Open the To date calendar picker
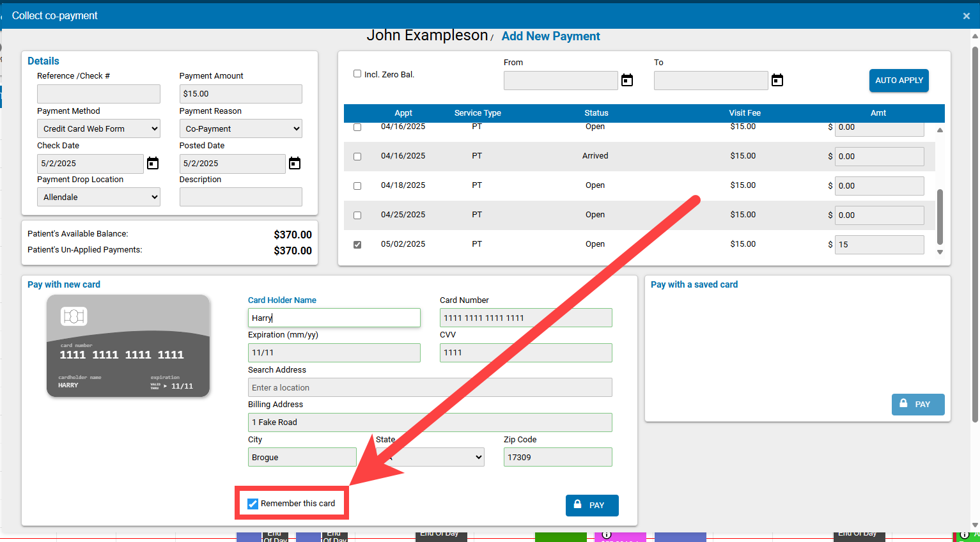The image size is (980, 542). coord(777,80)
